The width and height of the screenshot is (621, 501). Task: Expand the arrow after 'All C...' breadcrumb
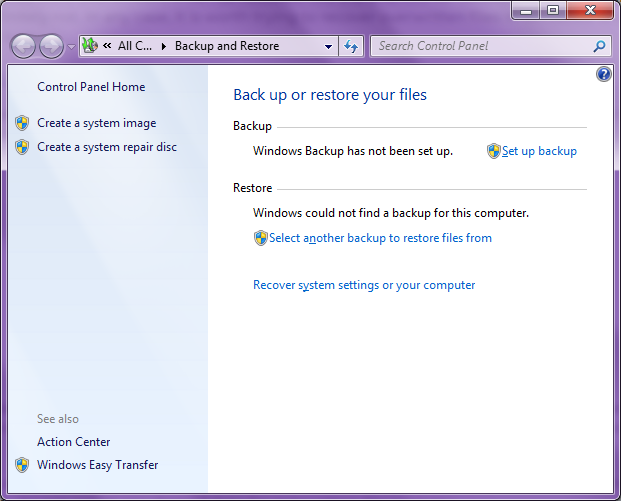[x=164, y=46]
